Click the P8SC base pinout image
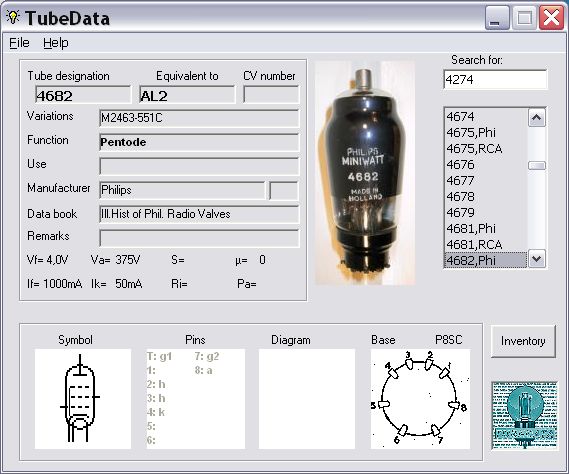 pos(420,399)
